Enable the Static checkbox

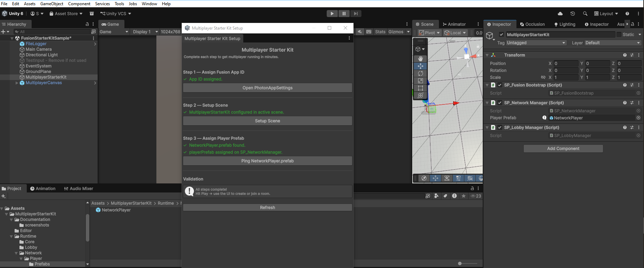619,34
